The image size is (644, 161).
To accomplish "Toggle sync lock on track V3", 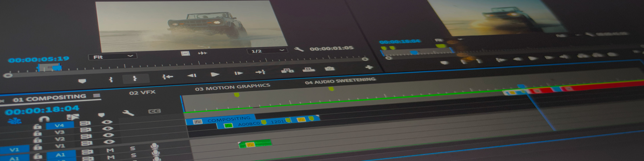I will [86, 130].
